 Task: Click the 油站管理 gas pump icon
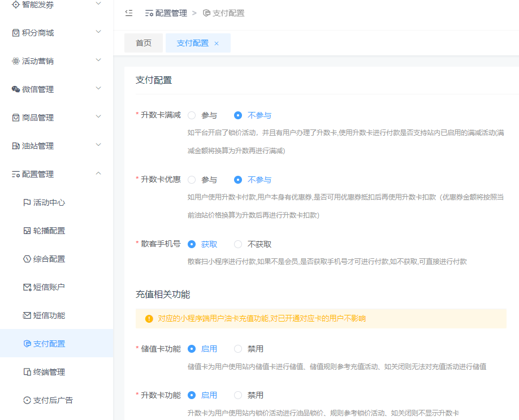coord(16,146)
